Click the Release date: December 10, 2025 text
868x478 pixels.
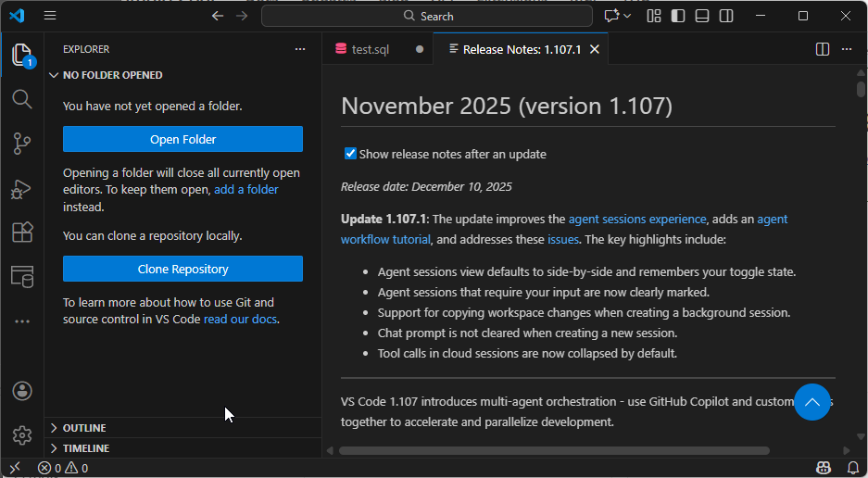point(426,186)
